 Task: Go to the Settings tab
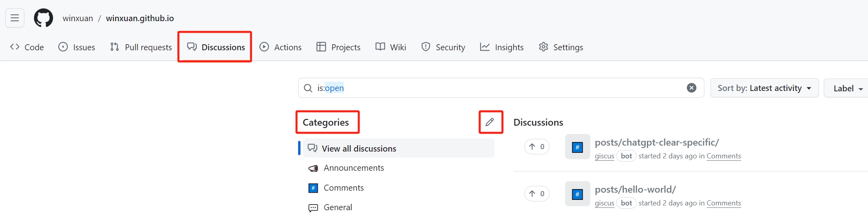point(561,47)
